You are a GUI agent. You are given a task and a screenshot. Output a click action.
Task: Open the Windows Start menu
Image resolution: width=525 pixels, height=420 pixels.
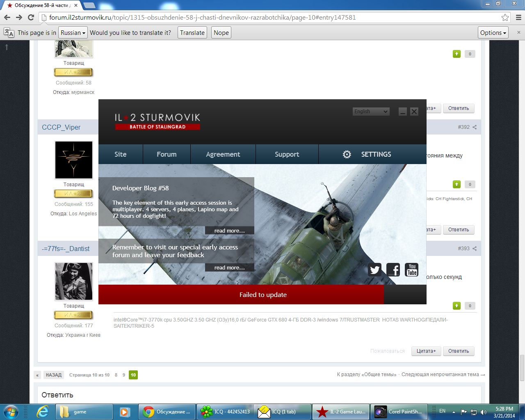pyautogui.click(x=11, y=411)
